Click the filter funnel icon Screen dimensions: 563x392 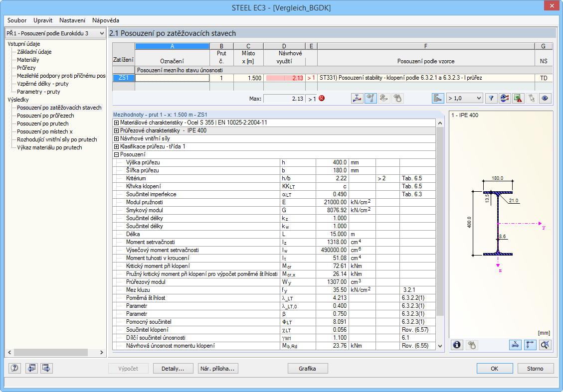(492, 99)
